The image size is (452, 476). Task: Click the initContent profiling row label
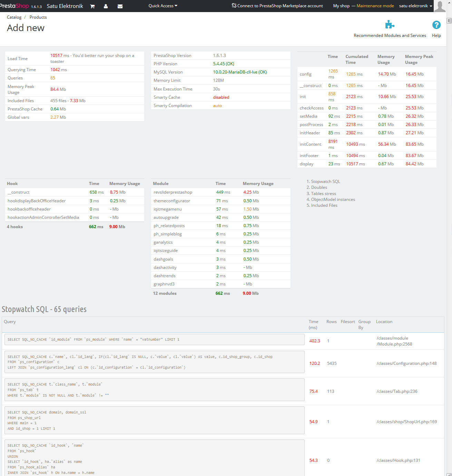click(311, 144)
